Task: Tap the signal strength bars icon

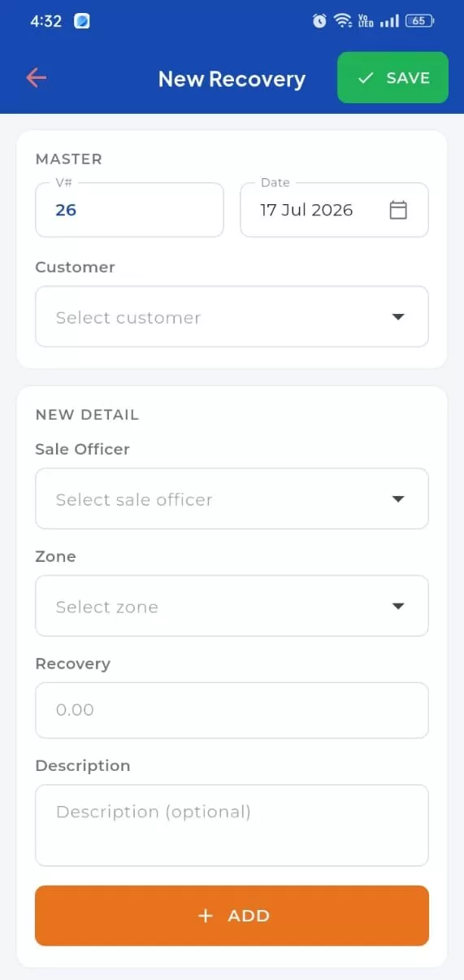Action: click(389, 21)
